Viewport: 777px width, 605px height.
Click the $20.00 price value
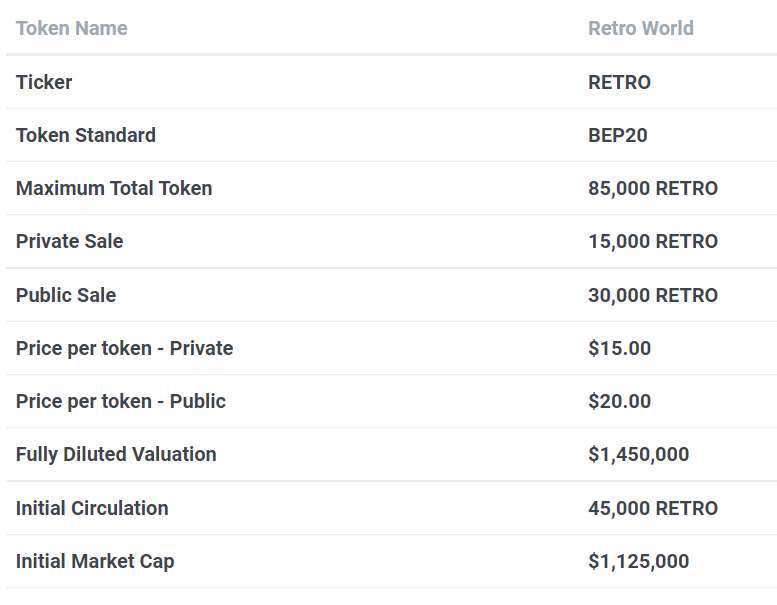click(x=619, y=401)
